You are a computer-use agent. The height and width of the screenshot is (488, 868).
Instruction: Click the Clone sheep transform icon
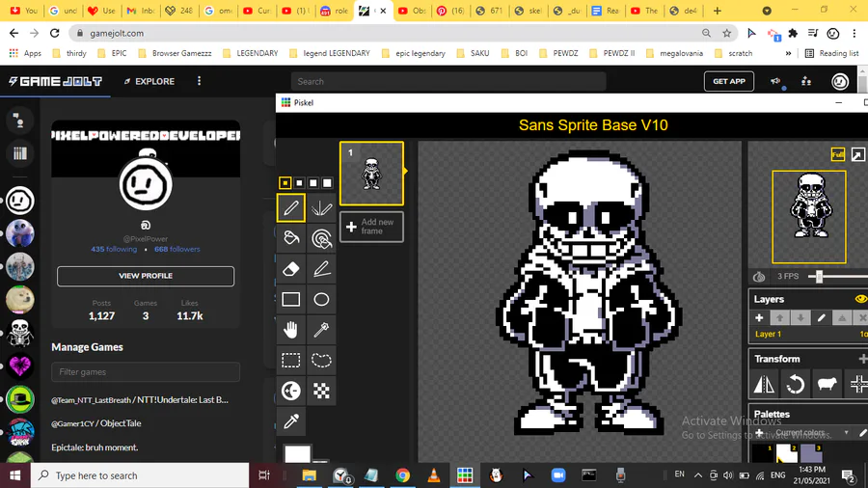pyautogui.click(x=827, y=384)
